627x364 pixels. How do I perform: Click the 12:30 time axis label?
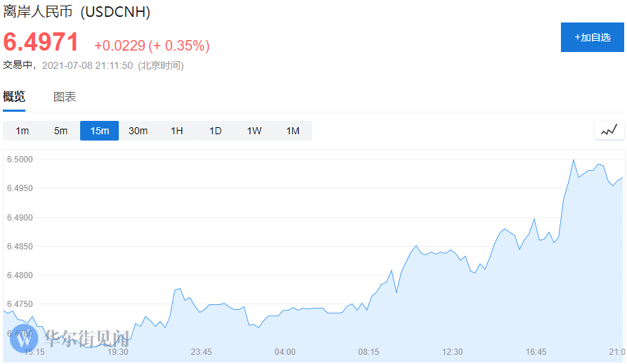(452, 351)
